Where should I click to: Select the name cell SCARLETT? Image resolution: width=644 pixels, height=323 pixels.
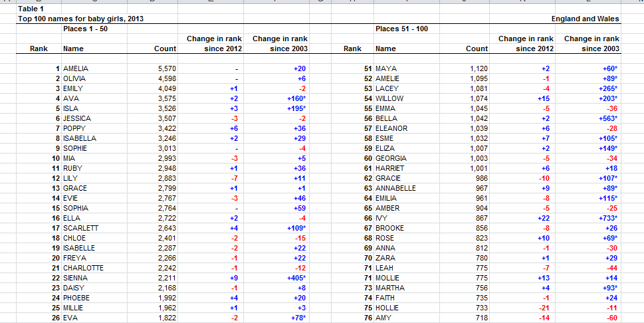(80, 229)
